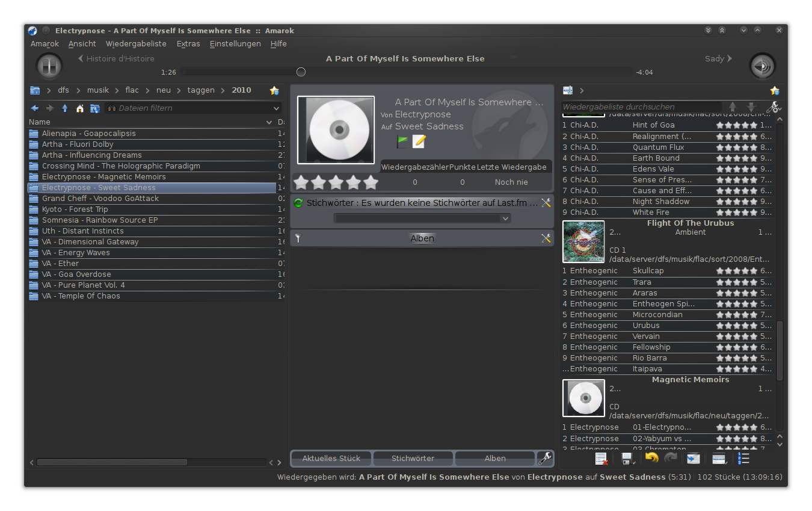Click the save playlist floppy icon
This screenshot has height=511, width=812.
click(x=628, y=459)
